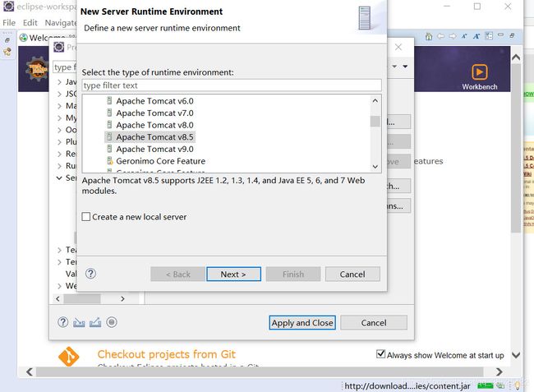Viewport: 534px width, 392px height.
Task: Expand the Plu... preferences tree node
Action: click(x=60, y=142)
